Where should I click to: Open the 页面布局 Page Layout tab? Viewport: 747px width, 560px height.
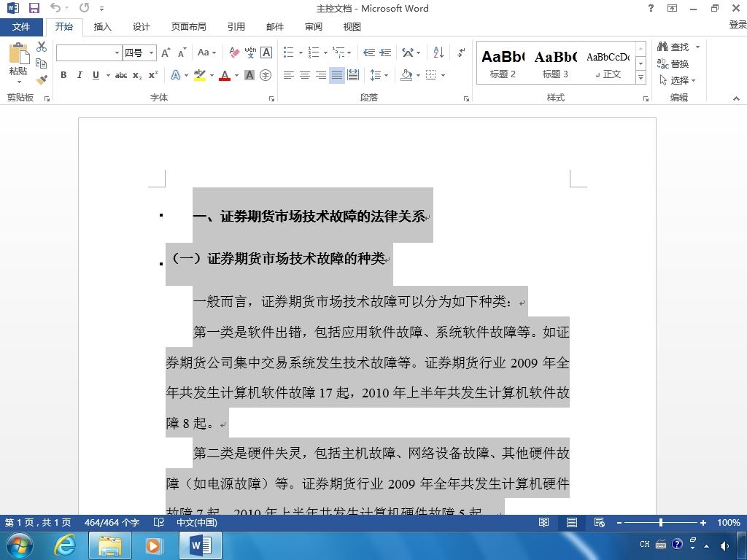(189, 27)
